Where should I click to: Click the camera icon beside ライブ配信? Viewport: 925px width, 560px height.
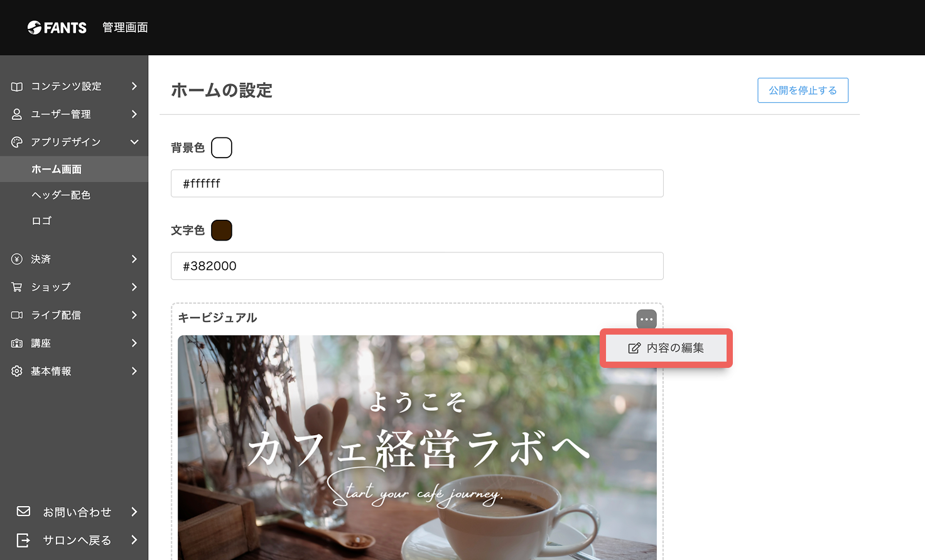pyautogui.click(x=17, y=315)
